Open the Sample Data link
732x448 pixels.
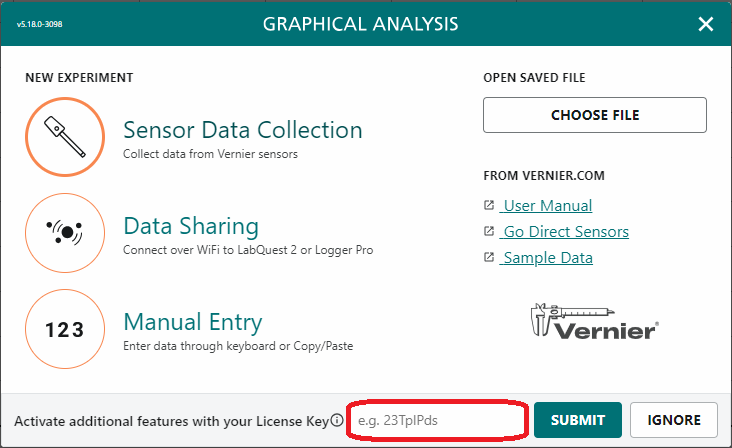coord(546,258)
